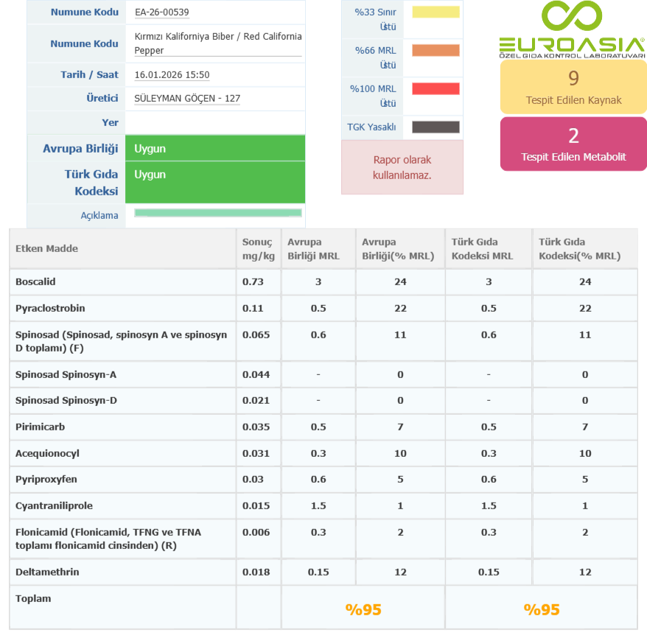The image size is (647, 644).
Task: Click the Rapor olarak kullanılamaz notice
Action: coord(402,167)
